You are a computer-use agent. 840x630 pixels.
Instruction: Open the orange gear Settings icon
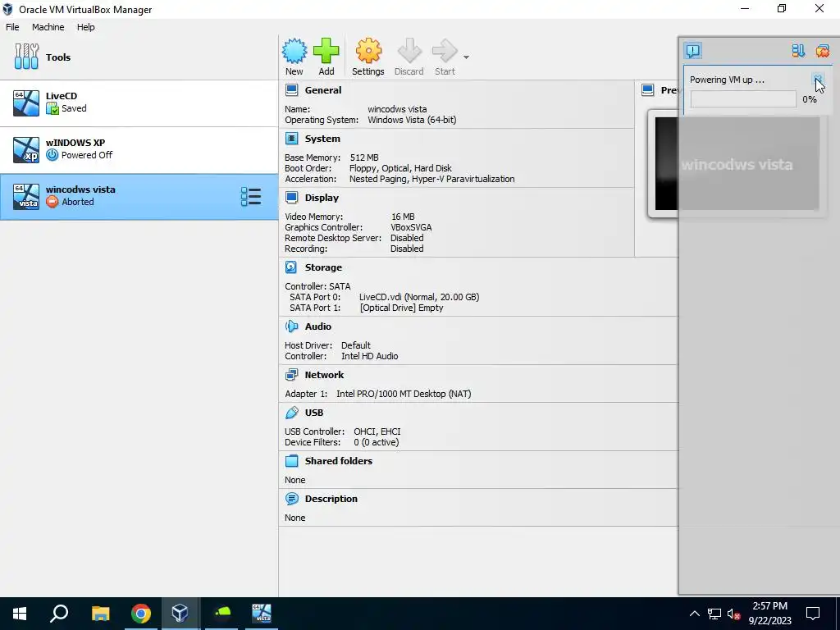click(368, 52)
